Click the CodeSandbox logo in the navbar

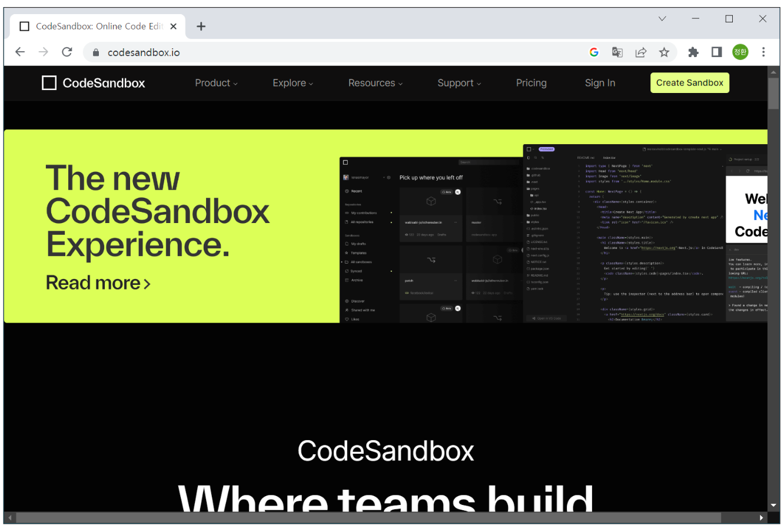(x=94, y=83)
